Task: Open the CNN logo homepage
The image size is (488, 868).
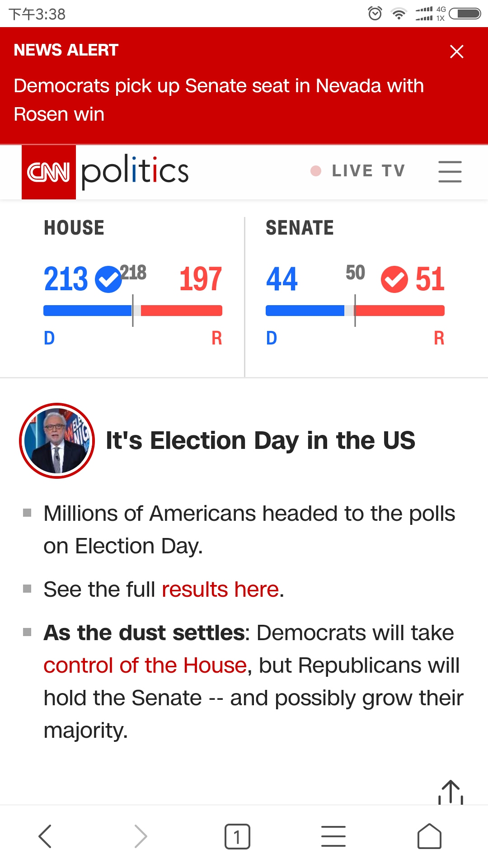Action: pos(49,172)
